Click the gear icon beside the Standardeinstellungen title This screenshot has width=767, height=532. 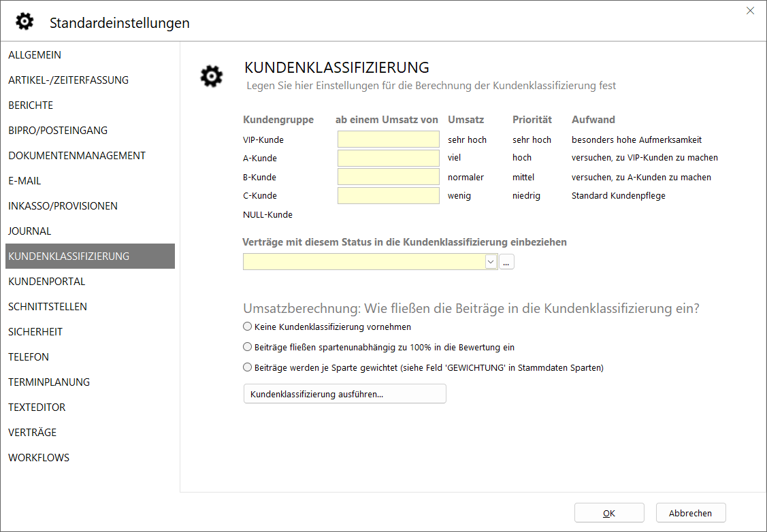25,22
